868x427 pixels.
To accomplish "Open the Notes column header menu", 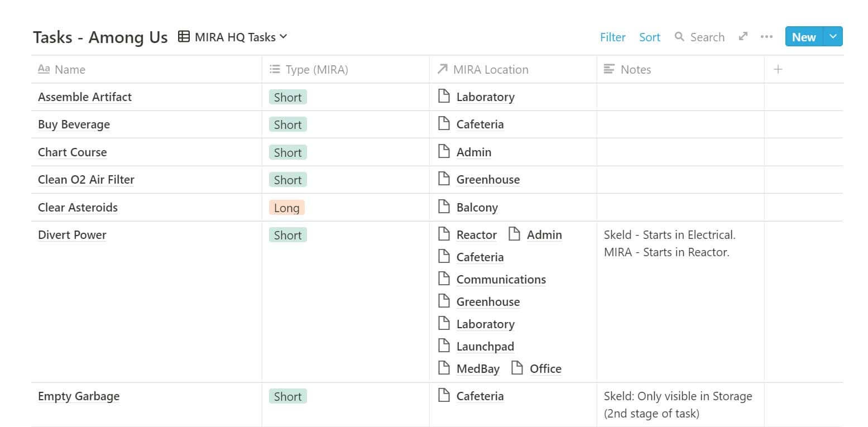I will (635, 69).
